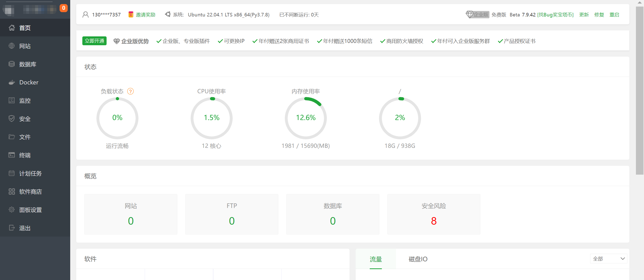Click the 年付赠送2张商用证书 text
644x280 pixels.
(284, 41)
